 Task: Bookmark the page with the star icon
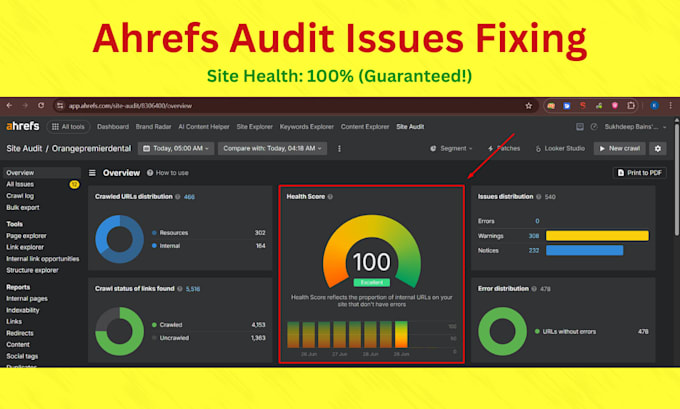click(x=528, y=106)
